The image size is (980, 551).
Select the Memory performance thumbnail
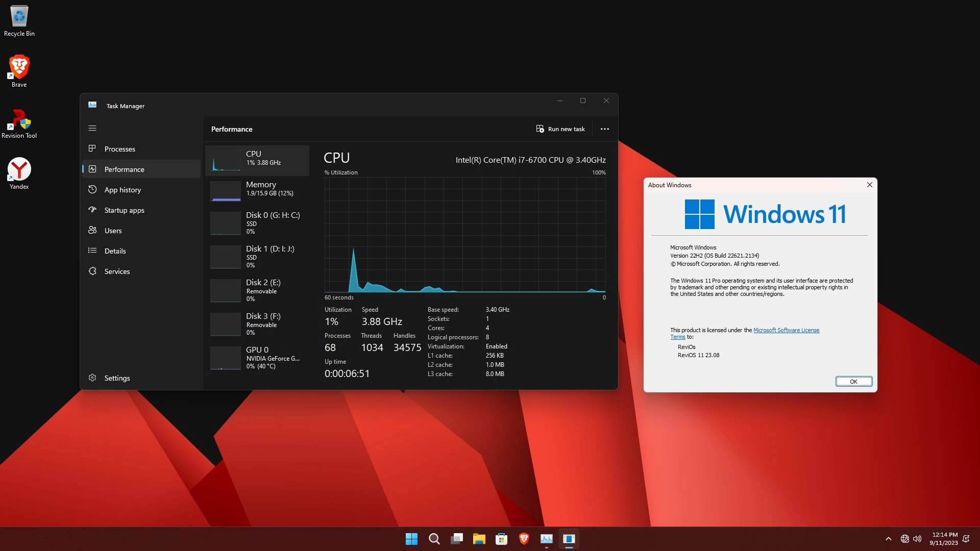pyautogui.click(x=257, y=190)
